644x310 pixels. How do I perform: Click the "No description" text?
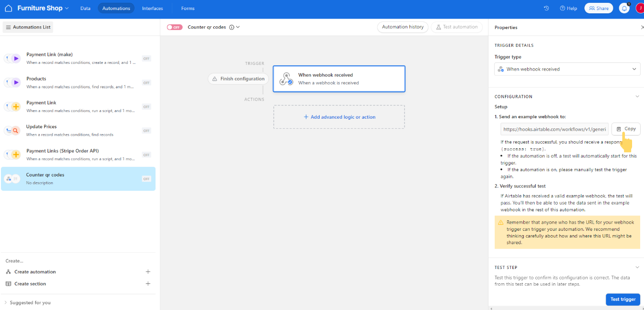coord(40,183)
